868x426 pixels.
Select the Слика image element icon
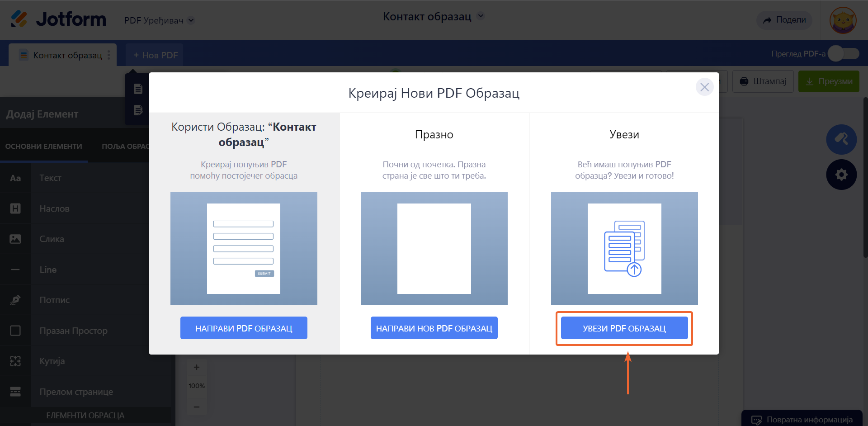click(15, 239)
